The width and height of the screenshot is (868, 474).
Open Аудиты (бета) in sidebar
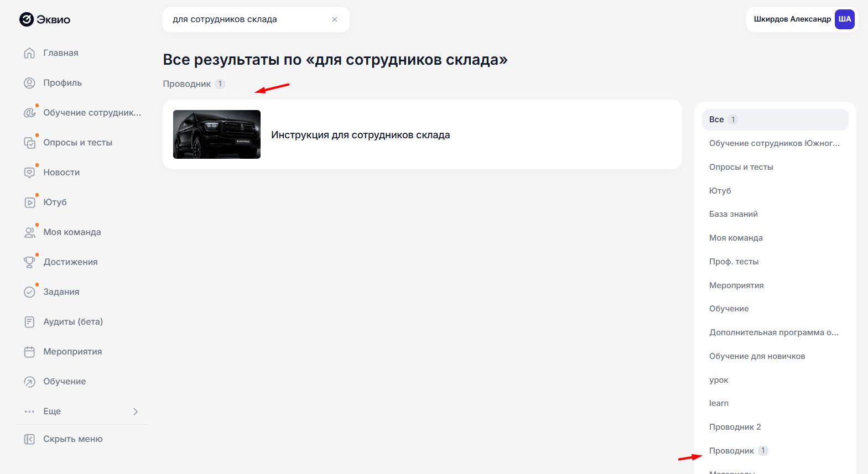tap(73, 322)
